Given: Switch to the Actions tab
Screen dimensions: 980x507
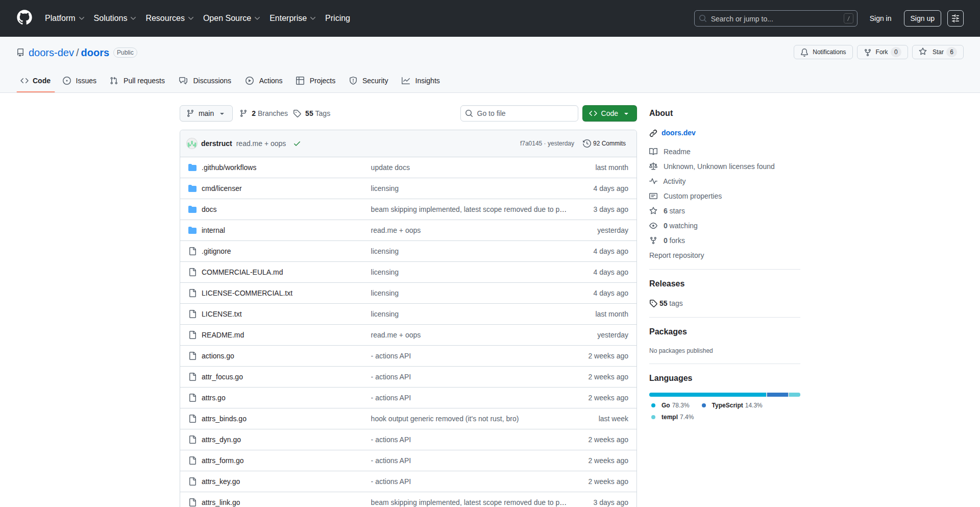Looking at the screenshot, I should (264, 81).
